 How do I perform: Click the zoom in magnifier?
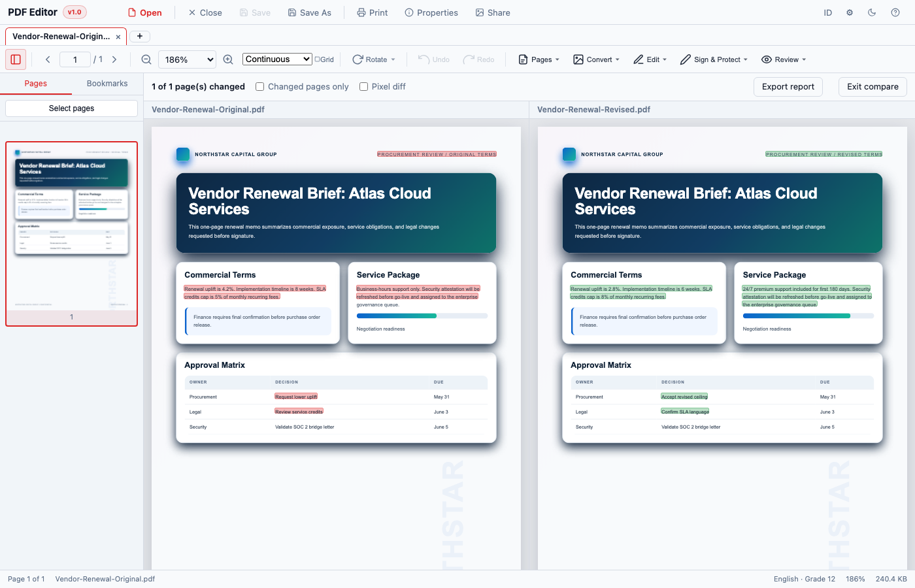[x=228, y=59]
